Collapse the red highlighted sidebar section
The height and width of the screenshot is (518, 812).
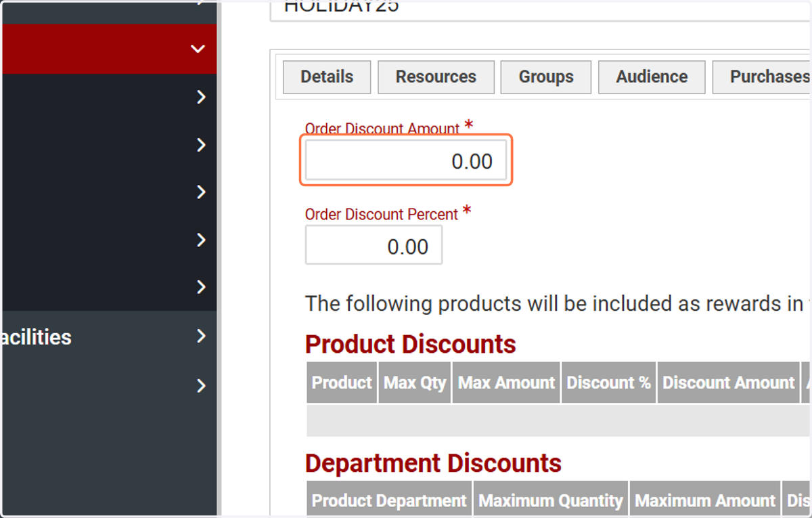coord(108,49)
